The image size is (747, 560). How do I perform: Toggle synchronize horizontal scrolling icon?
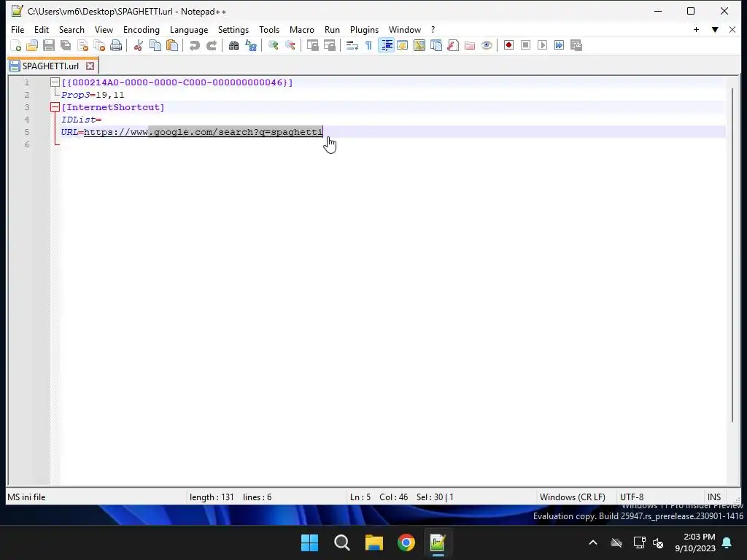tap(329, 45)
